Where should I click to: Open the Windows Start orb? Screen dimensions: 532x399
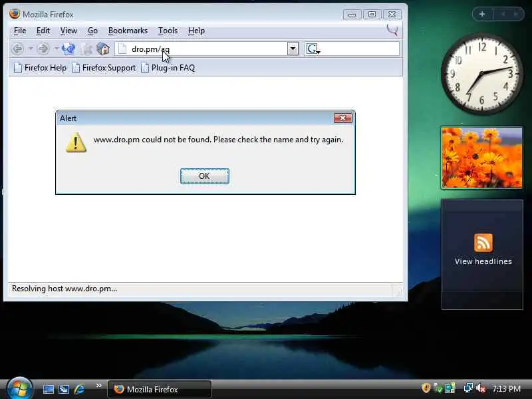(19, 388)
